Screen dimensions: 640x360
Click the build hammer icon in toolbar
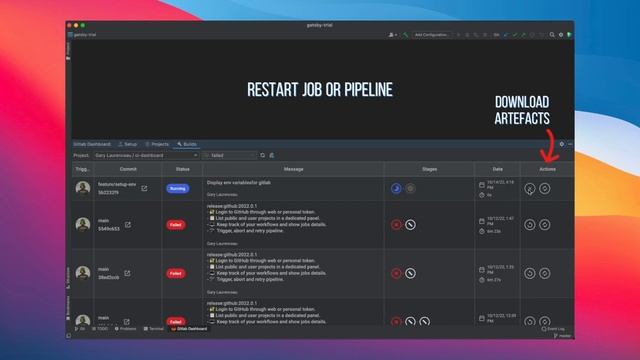(x=405, y=35)
